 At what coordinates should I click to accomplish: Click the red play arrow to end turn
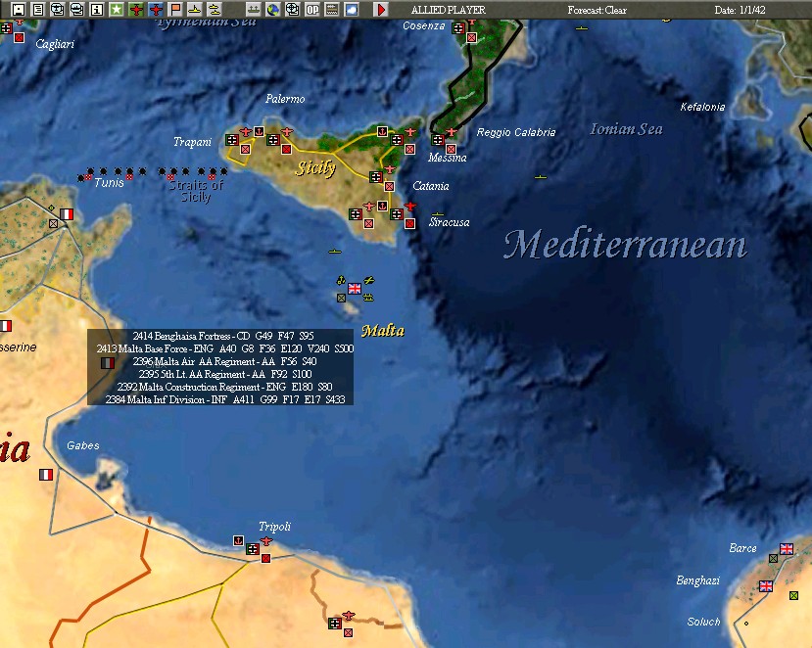tap(381, 10)
